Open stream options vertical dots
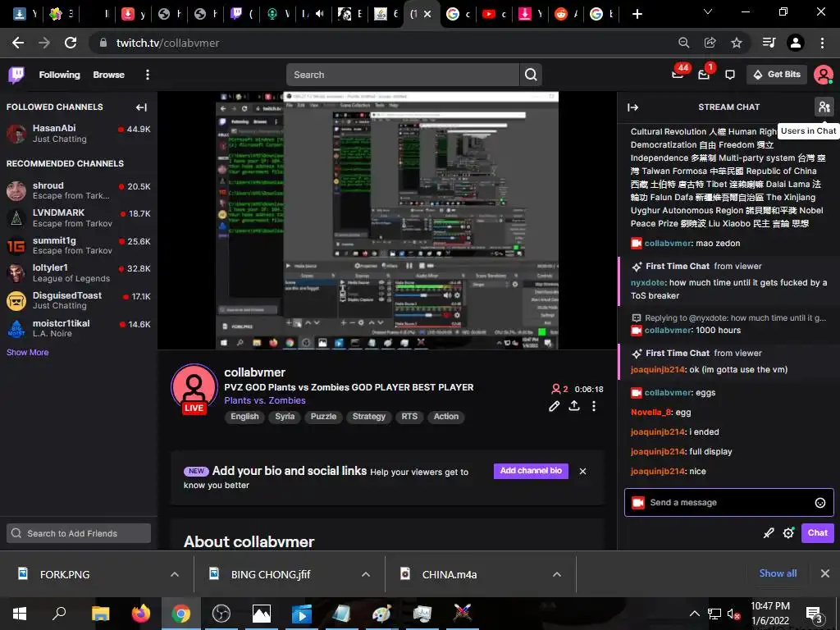This screenshot has height=630, width=840. point(594,406)
